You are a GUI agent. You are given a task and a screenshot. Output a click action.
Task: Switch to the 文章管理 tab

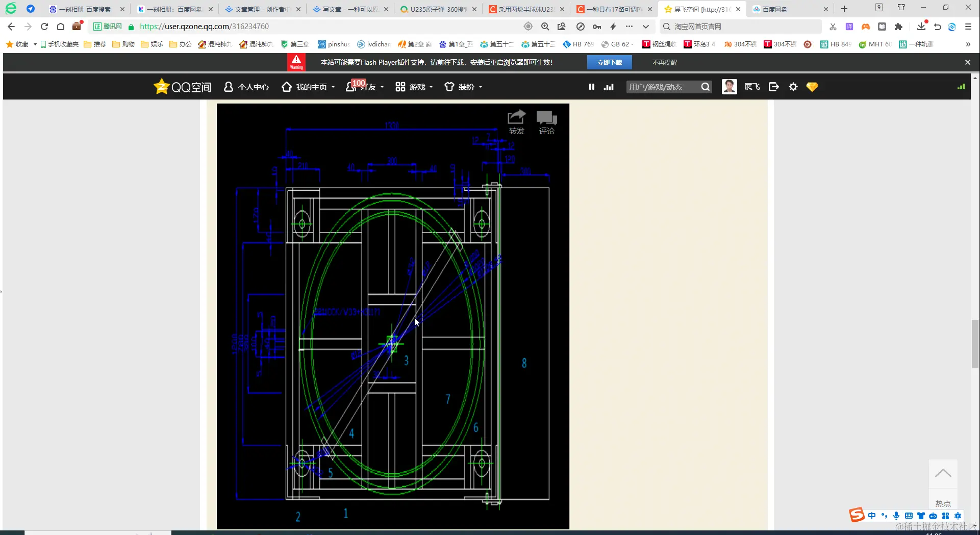(x=263, y=9)
